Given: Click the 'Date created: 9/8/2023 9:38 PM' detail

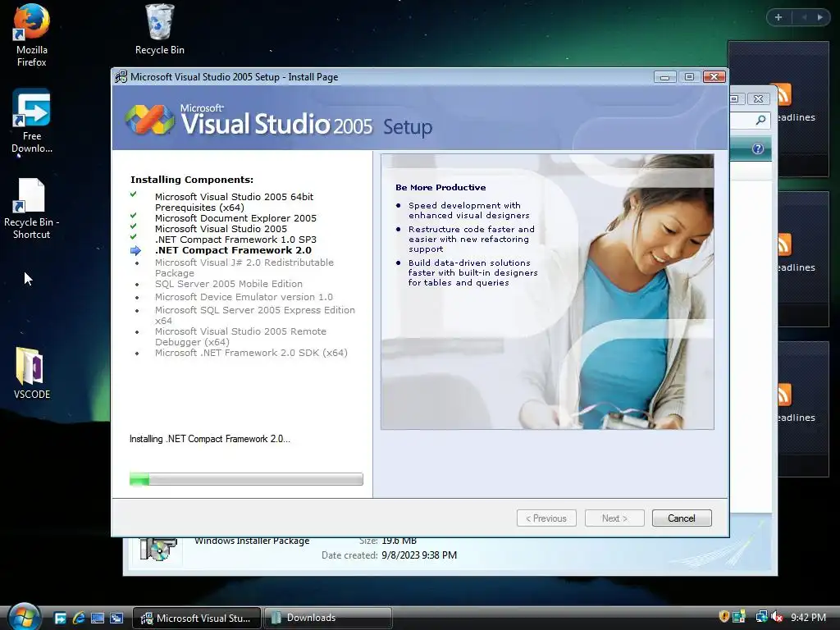Looking at the screenshot, I should pos(389,555).
